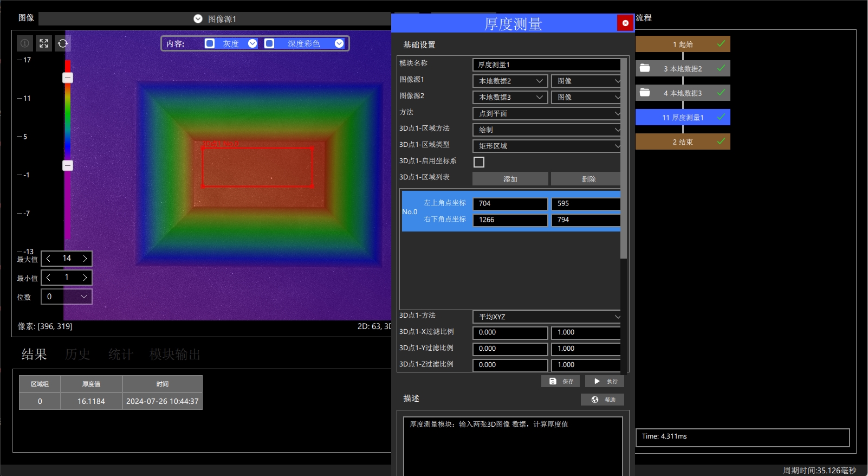Click 3D点1-X过滤比例 minimum field
868x476 pixels.
(510, 332)
